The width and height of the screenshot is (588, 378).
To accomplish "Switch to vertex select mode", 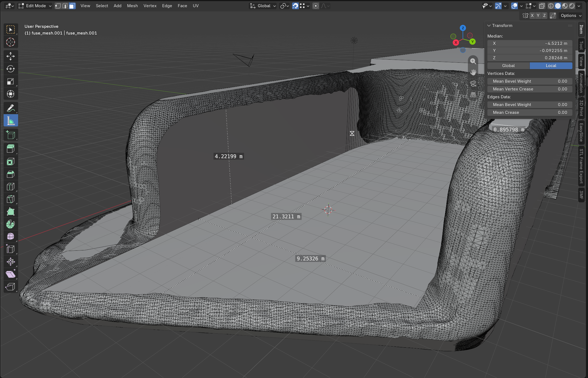I will [x=58, y=6].
